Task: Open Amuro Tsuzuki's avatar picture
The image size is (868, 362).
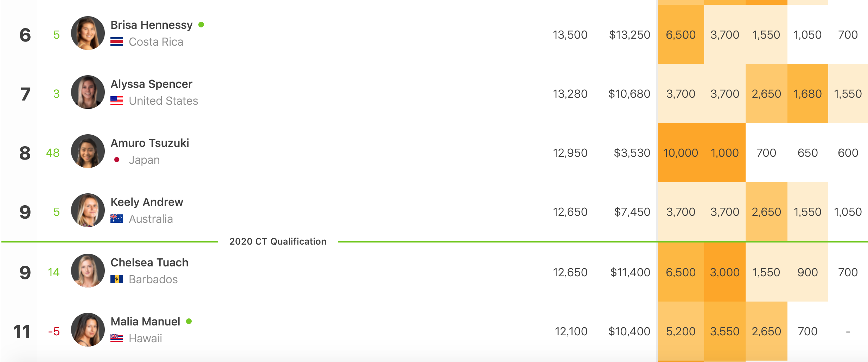Action: [x=88, y=151]
